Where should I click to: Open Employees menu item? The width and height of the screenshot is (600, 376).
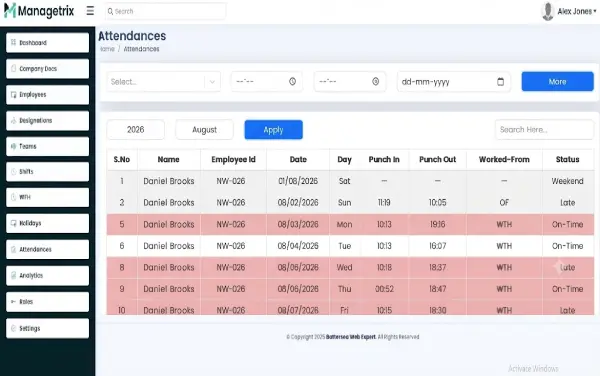click(x=47, y=94)
